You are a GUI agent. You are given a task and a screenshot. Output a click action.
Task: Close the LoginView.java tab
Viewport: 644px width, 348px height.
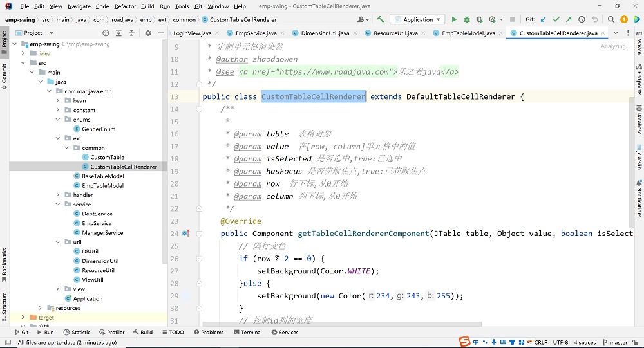coord(217,33)
